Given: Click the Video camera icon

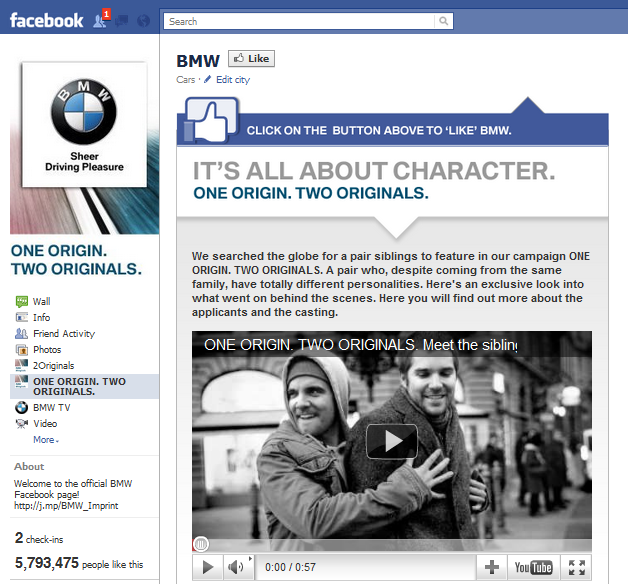Looking at the screenshot, I should [x=22, y=423].
